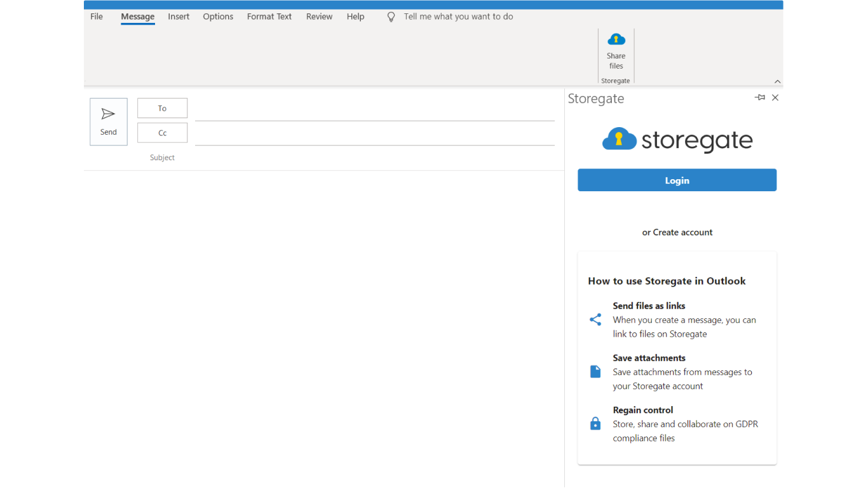Click the 'Regain control' heading

coord(642,410)
